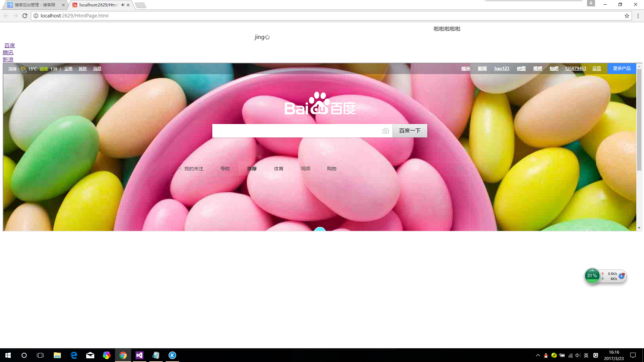Viewport: 644px width, 362px height.
Task: Open Cortana search circle
Action: tap(24, 355)
